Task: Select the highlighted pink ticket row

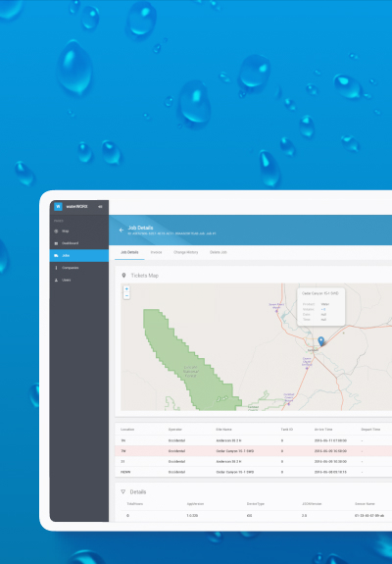Action: click(x=253, y=451)
